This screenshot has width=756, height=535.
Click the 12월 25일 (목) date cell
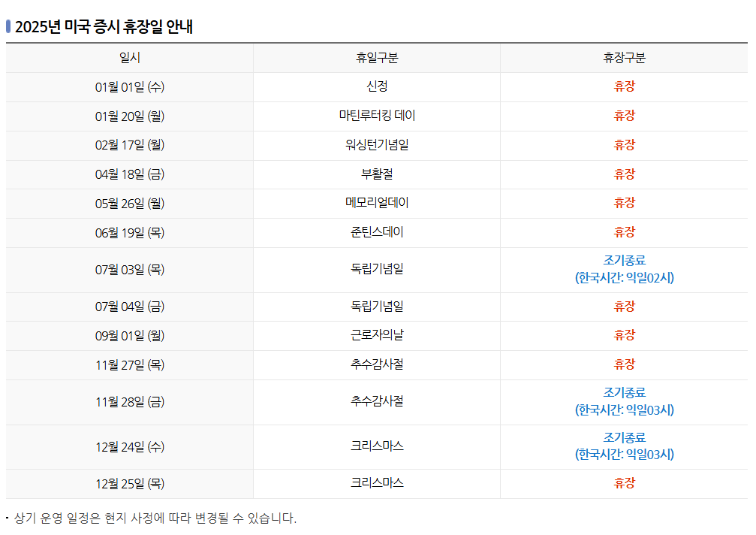tap(129, 483)
